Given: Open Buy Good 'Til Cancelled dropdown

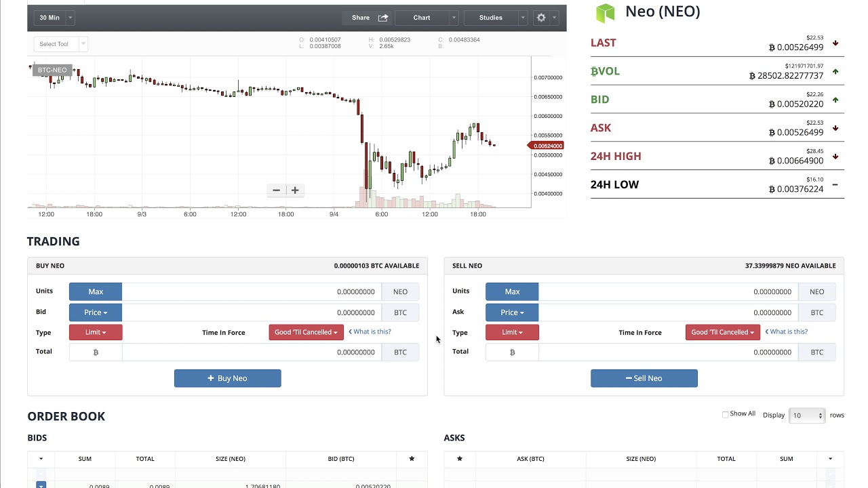Looking at the screenshot, I should pyautogui.click(x=307, y=332).
